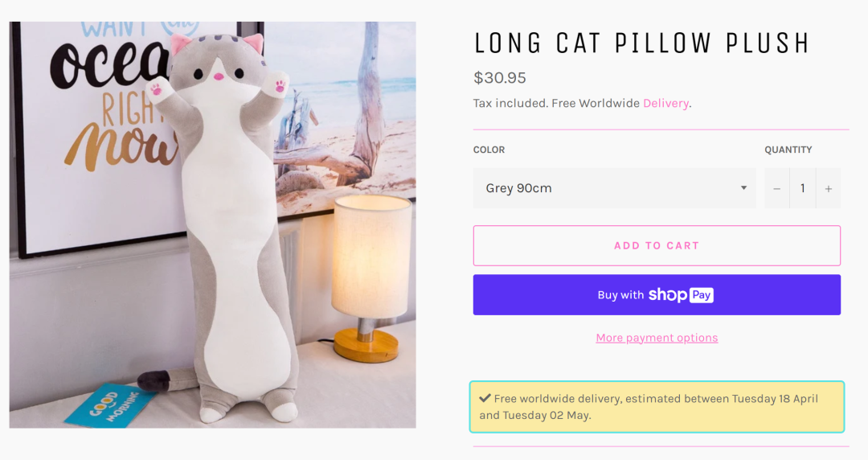The height and width of the screenshot is (460, 868).
Task: Click the checkmark icon in delivery notice
Action: point(485,398)
